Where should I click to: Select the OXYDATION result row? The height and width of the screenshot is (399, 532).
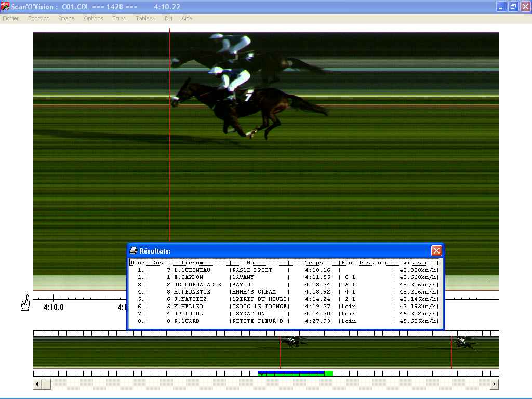click(x=284, y=313)
